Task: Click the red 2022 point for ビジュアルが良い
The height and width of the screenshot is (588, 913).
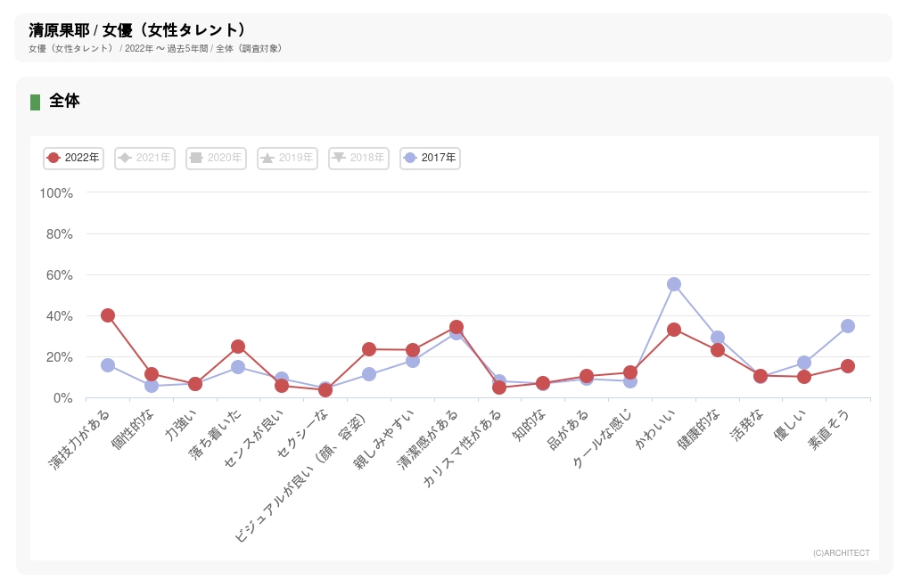Action: pos(369,349)
